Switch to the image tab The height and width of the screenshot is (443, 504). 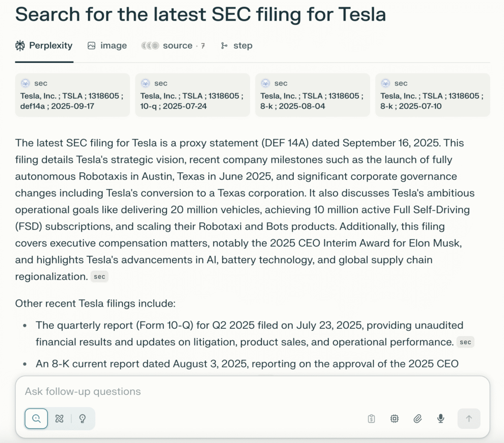[x=107, y=46]
